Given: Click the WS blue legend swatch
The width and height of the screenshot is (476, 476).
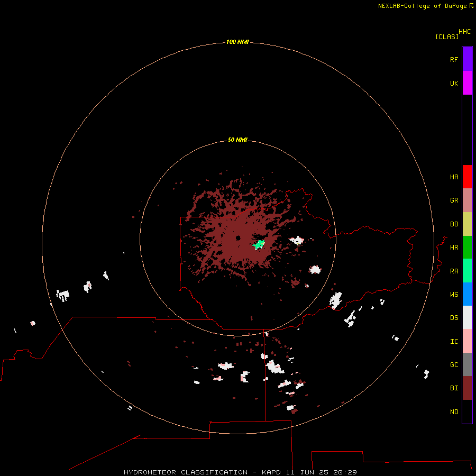Looking at the screenshot, I should 467,294.
